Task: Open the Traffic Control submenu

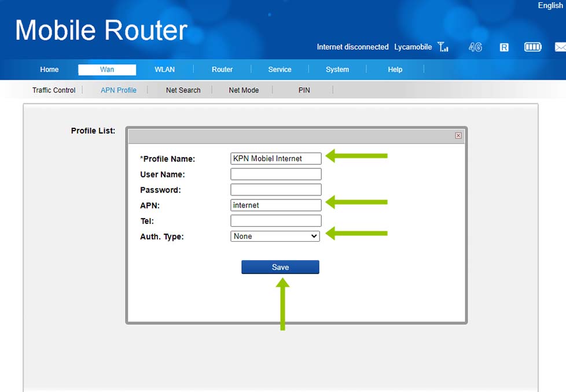Action: (x=54, y=90)
